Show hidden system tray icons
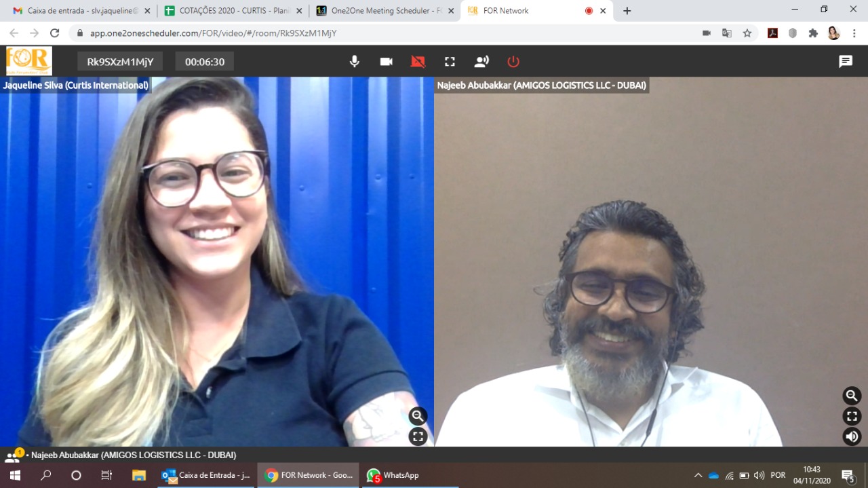Screen dimensions: 868x488 [x=698, y=475]
